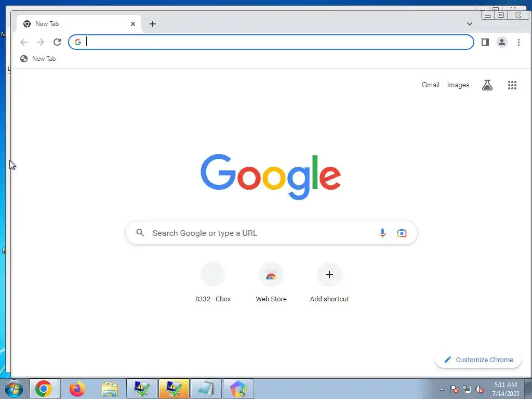Expand the tab search dropdown arrow
This screenshot has height=399, width=532.
coord(470,24)
